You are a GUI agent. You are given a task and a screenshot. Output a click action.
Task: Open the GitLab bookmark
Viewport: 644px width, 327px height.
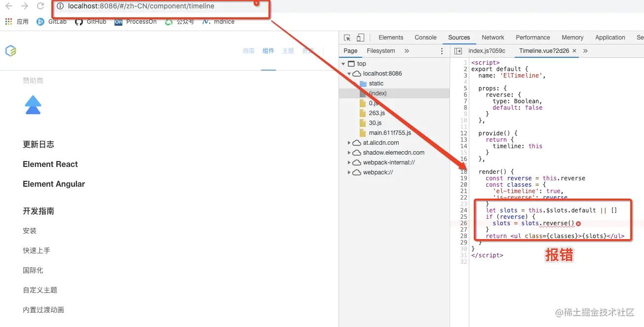pos(52,22)
